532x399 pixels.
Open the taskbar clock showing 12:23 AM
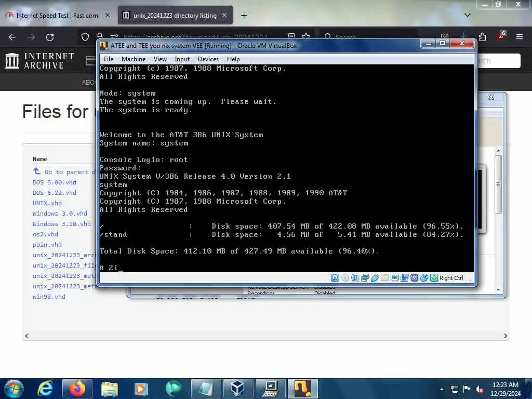(506, 389)
